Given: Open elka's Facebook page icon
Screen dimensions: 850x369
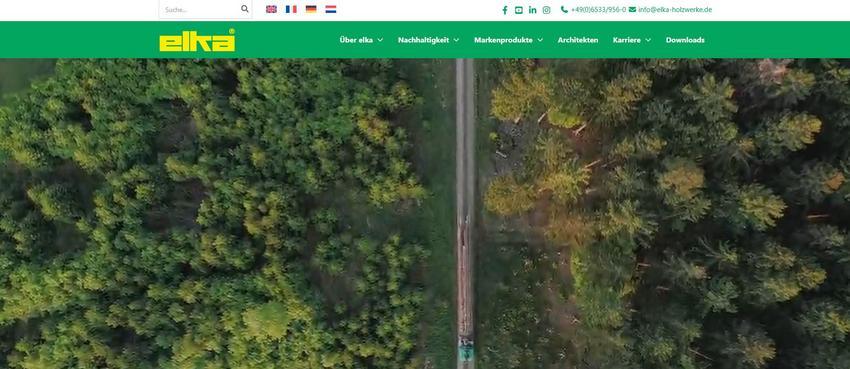Looking at the screenshot, I should [x=505, y=10].
